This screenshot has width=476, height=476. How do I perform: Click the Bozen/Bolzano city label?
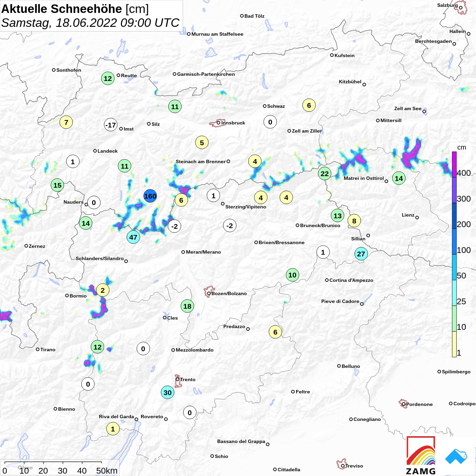pos(229,293)
